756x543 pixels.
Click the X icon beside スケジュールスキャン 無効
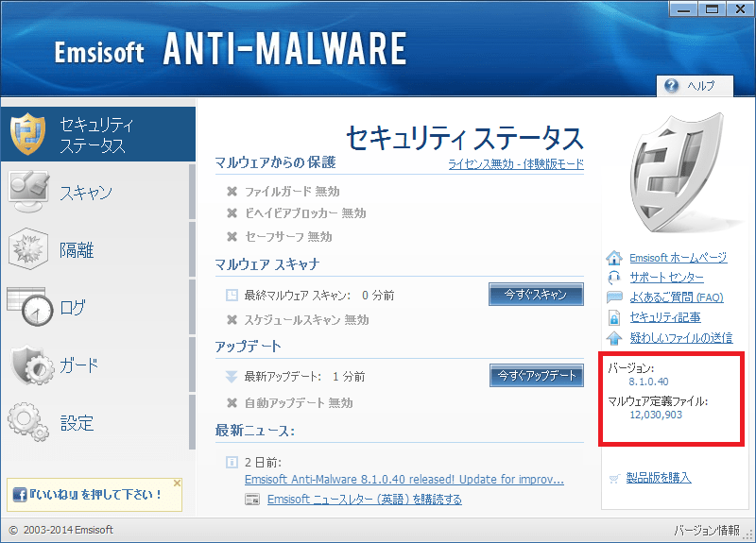[232, 319]
